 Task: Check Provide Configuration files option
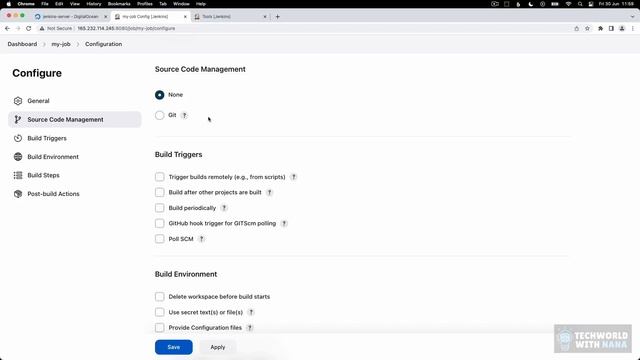click(160, 328)
